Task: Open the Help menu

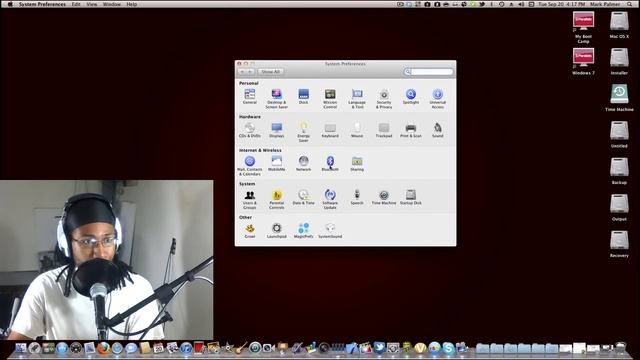Action: tap(131, 4)
